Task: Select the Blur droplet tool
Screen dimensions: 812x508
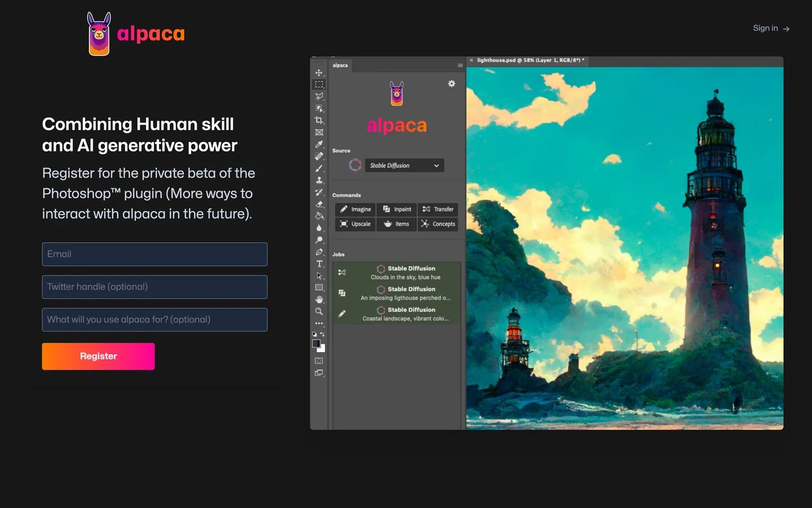Action: click(x=319, y=228)
